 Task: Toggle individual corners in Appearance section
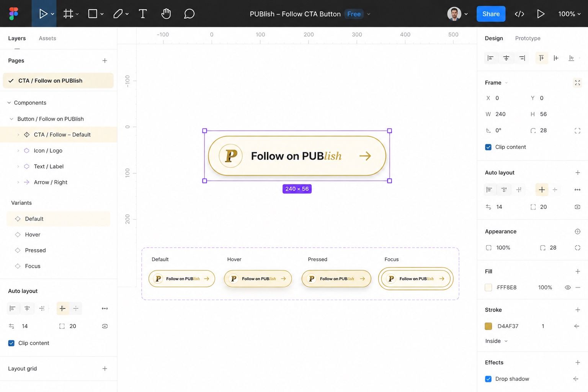pyautogui.click(x=577, y=248)
